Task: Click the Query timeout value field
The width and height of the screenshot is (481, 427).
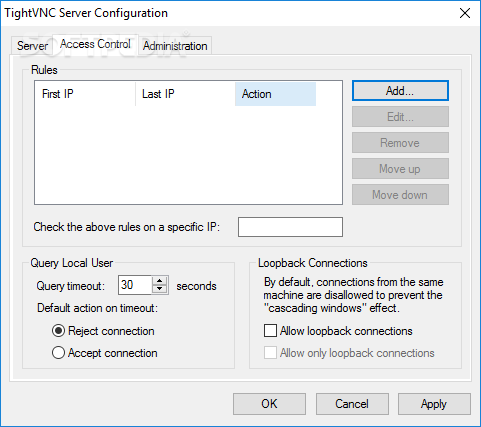Action: [135, 285]
